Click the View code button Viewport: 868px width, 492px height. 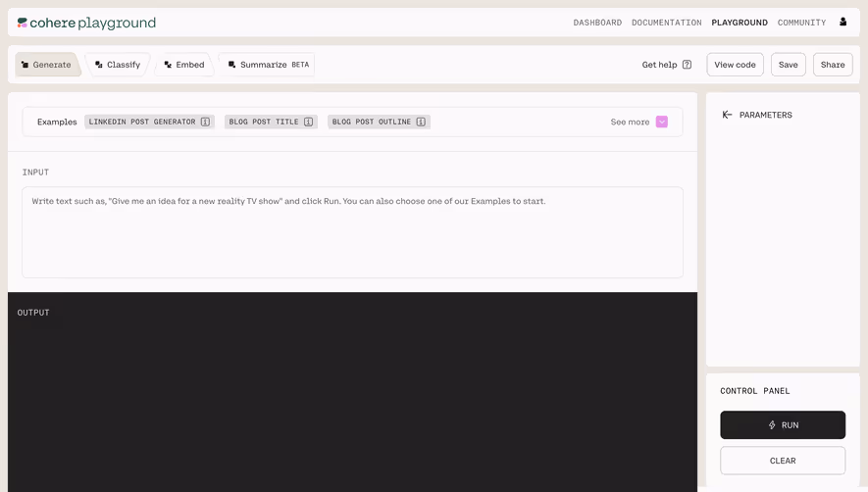click(736, 65)
